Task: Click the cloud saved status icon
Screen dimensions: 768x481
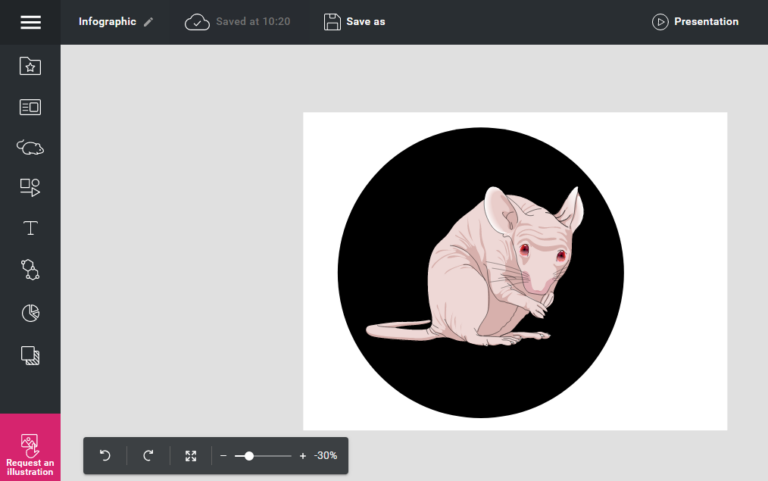Action: pyautogui.click(x=197, y=22)
